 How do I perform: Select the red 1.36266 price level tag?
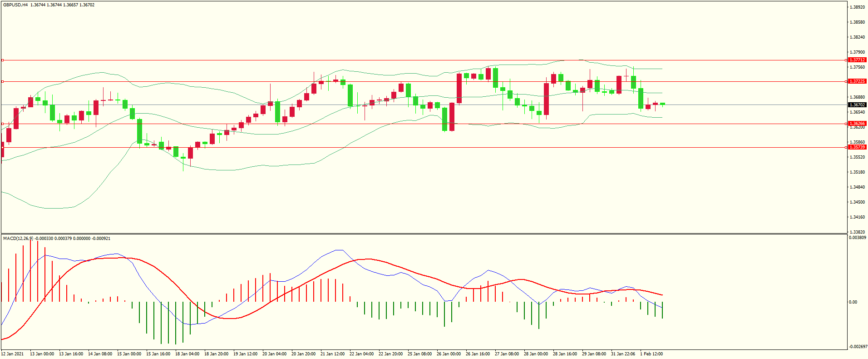click(857, 124)
